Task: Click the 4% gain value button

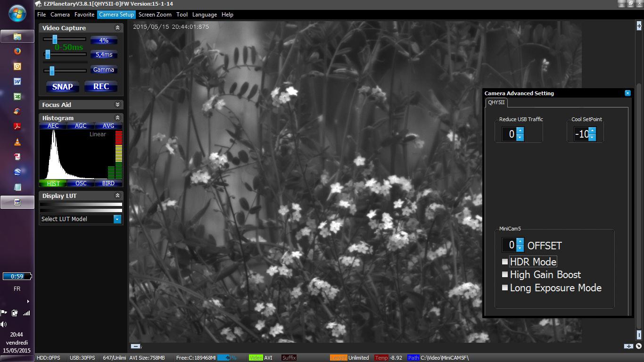Action: [x=104, y=41]
